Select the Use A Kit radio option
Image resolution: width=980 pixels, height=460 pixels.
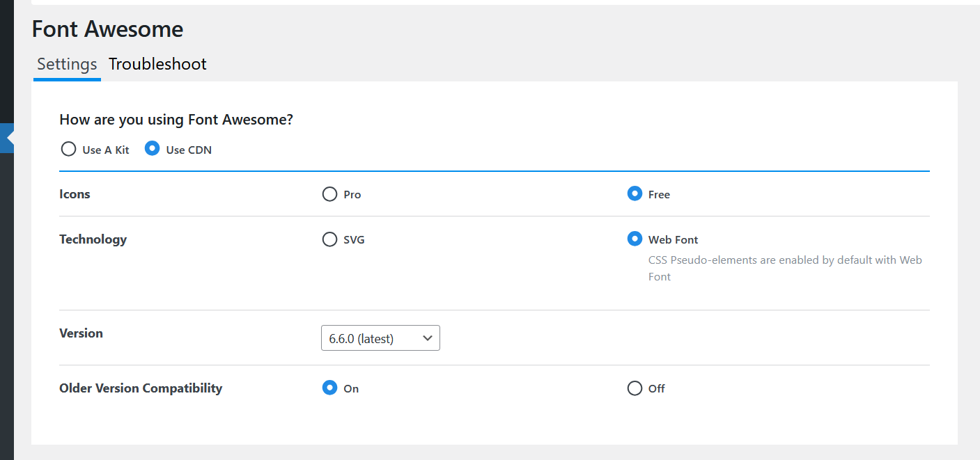coord(68,149)
